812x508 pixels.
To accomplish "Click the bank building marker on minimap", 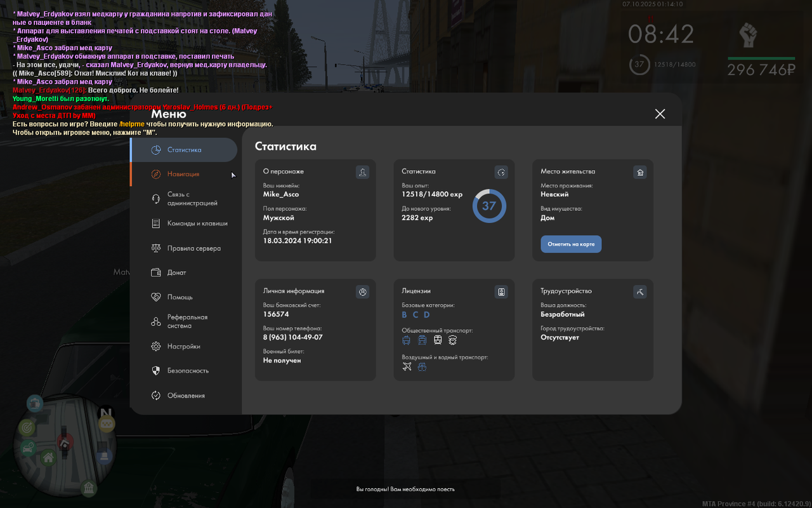I will tap(89, 488).
